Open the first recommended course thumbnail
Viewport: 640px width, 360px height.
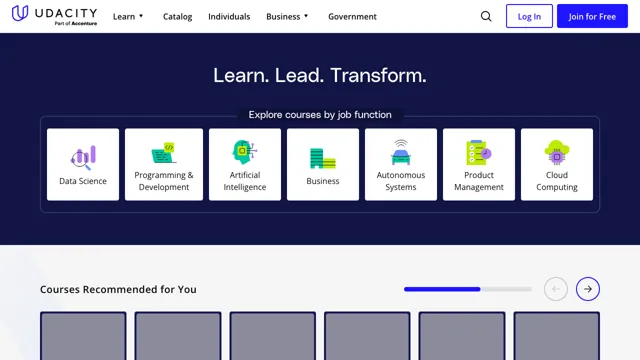[83, 336]
